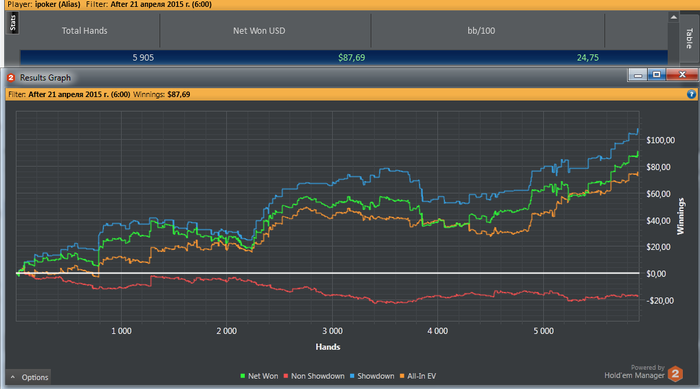
Task: Select the 5 905 total hands cell
Action: [143, 58]
